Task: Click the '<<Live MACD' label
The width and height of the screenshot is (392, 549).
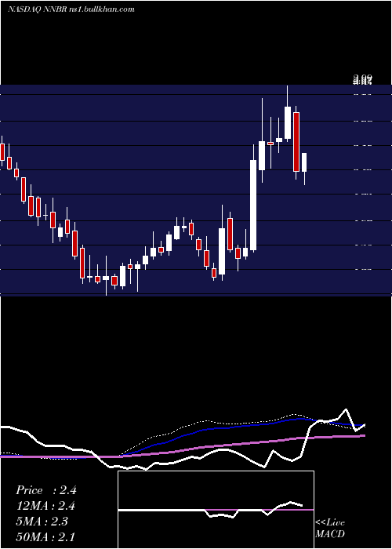Action: coord(330,528)
